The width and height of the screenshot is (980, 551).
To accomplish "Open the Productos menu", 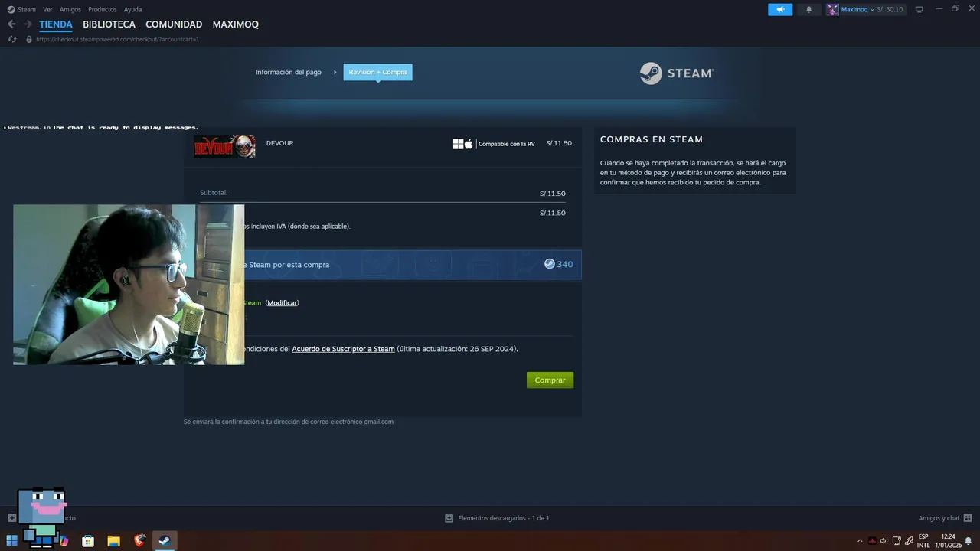I will click(x=103, y=9).
